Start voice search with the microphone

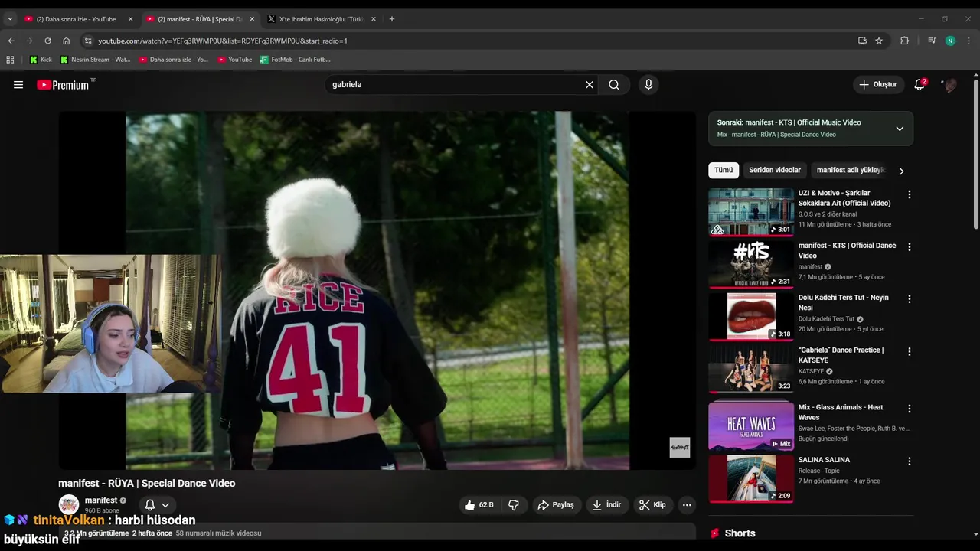(x=648, y=85)
